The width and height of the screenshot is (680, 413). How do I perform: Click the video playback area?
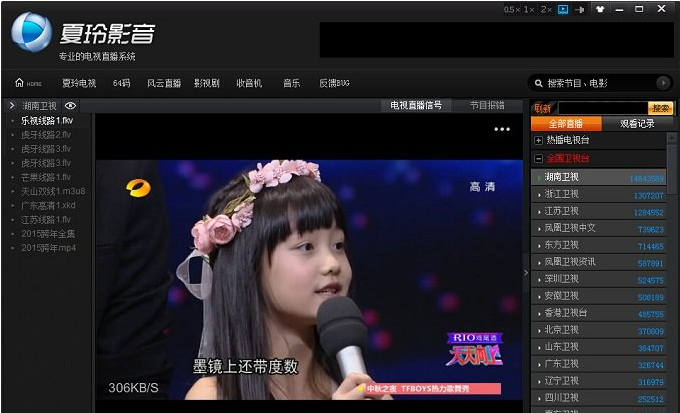click(x=309, y=279)
